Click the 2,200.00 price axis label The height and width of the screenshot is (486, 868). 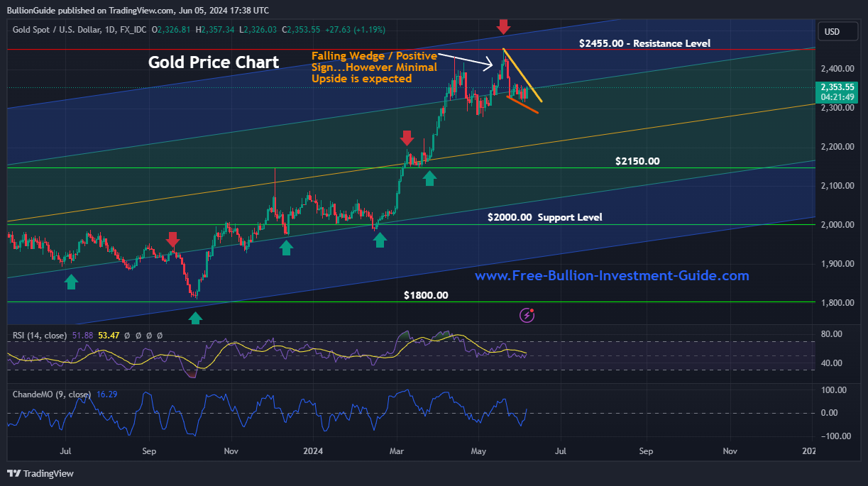pos(836,147)
